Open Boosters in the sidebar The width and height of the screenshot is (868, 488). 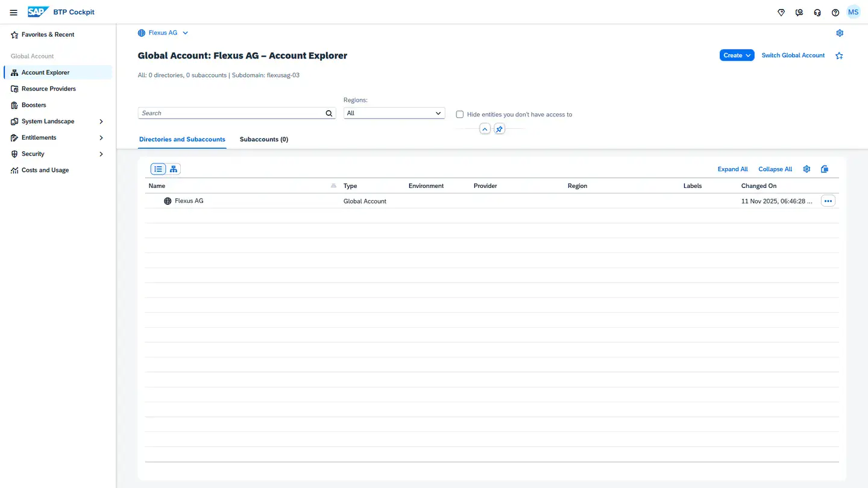point(34,105)
